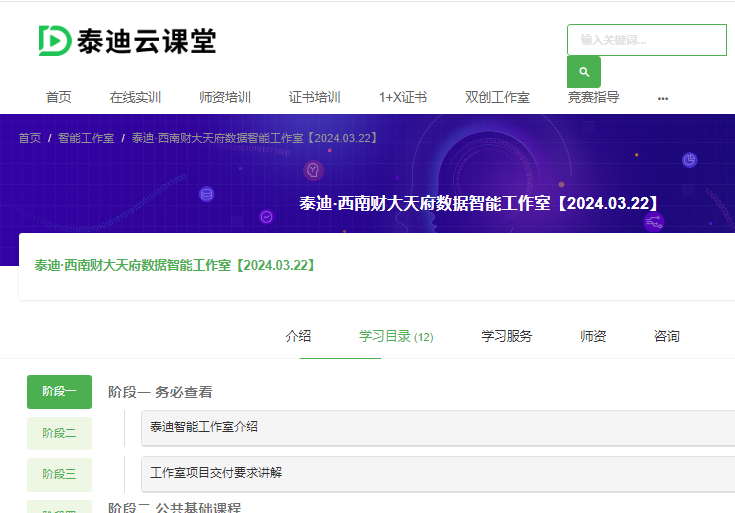Go to 首页 in the breadcrumb
Viewport: 735px width, 513px height.
30,138
